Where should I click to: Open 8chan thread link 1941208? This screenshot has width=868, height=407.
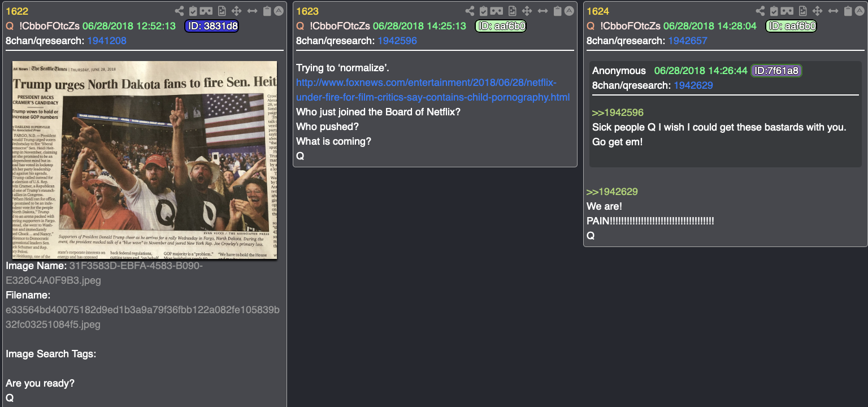click(x=107, y=41)
